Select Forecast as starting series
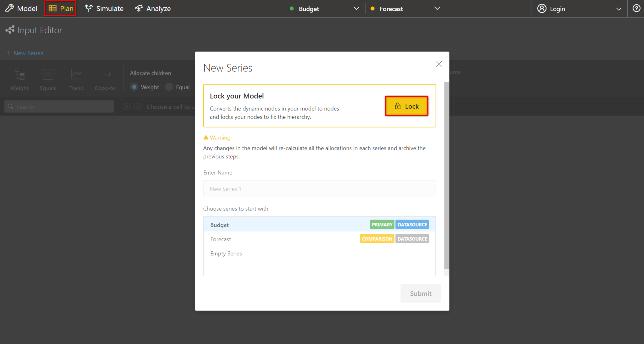Image resolution: width=644 pixels, height=344 pixels. tap(320, 239)
